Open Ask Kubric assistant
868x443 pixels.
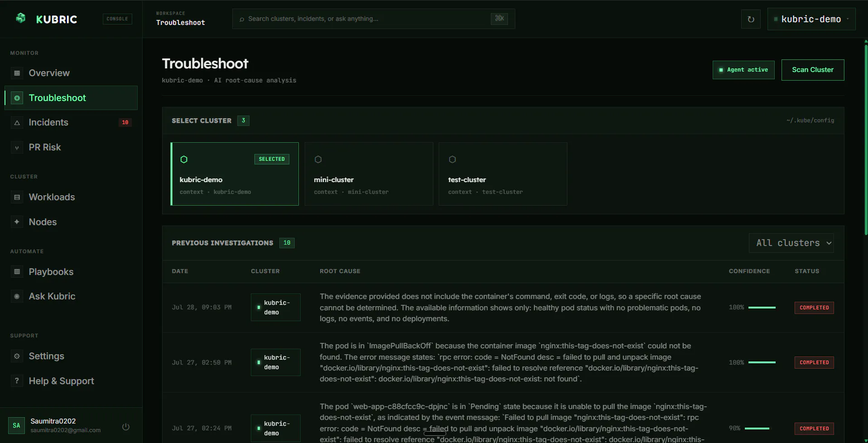click(71, 296)
